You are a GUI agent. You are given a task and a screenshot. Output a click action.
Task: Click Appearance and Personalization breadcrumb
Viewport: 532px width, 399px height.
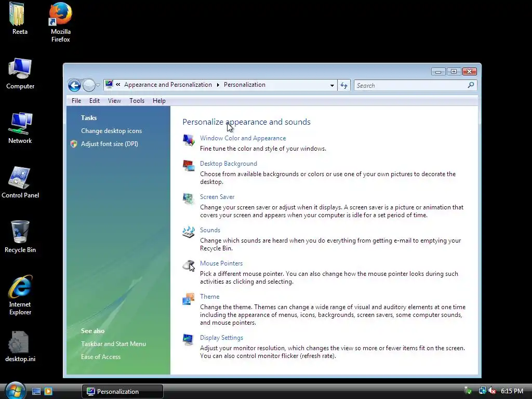click(168, 85)
